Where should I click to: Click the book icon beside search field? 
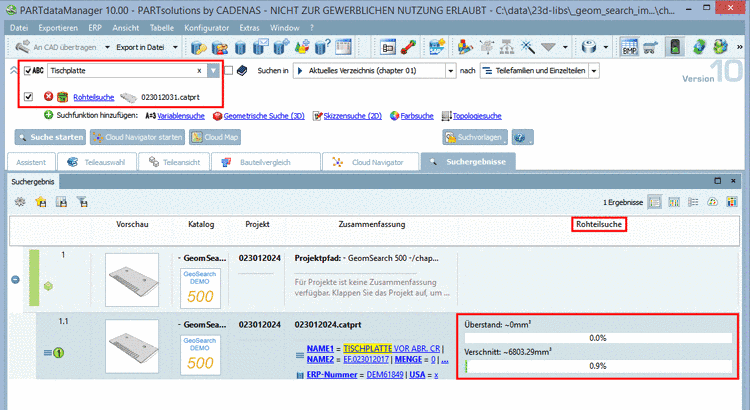242,71
